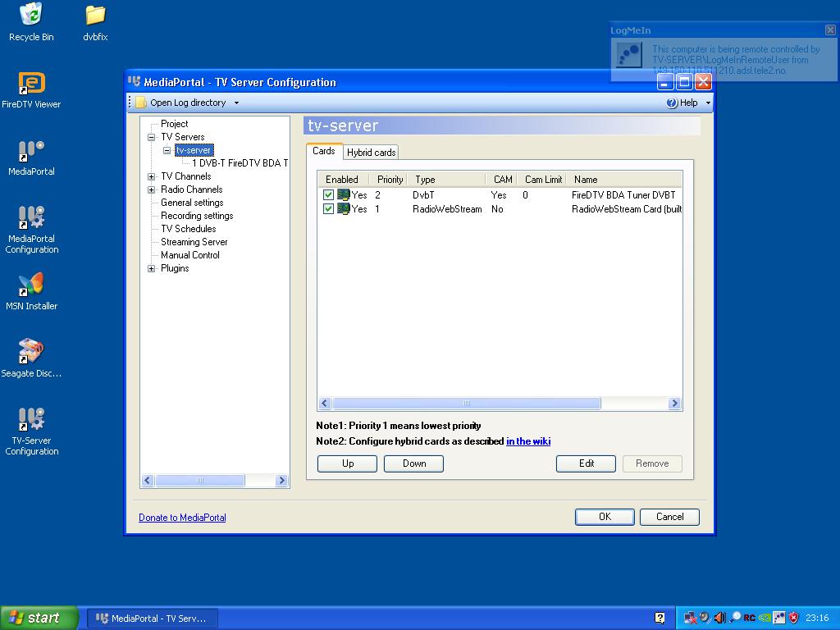Click the network computers tray icon
Screen dimensions: 840x630
tap(691, 618)
